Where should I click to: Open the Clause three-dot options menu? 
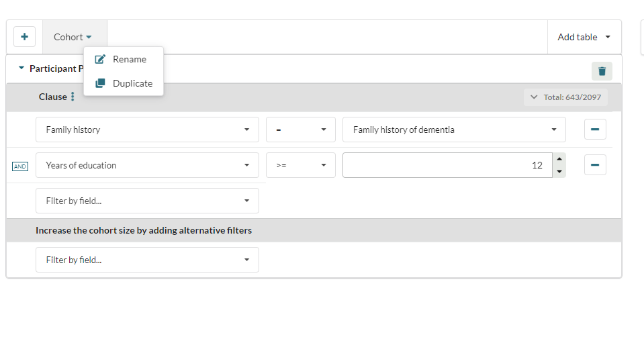tap(73, 97)
